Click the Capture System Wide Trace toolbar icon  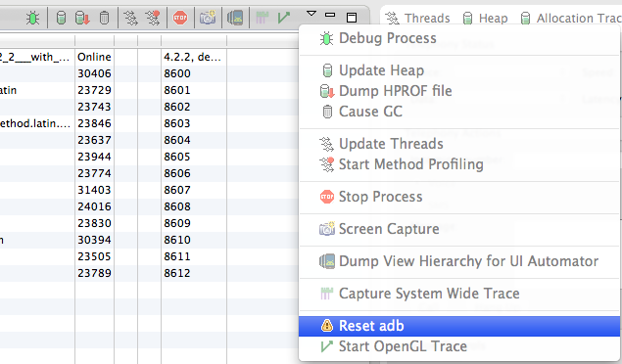pos(262,18)
